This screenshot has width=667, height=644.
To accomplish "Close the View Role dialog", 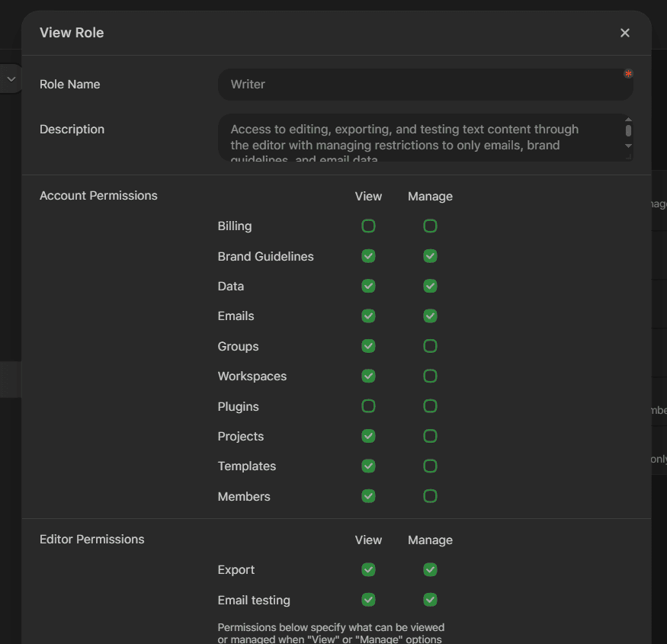I will pyautogui.click(x=624, y=33).
